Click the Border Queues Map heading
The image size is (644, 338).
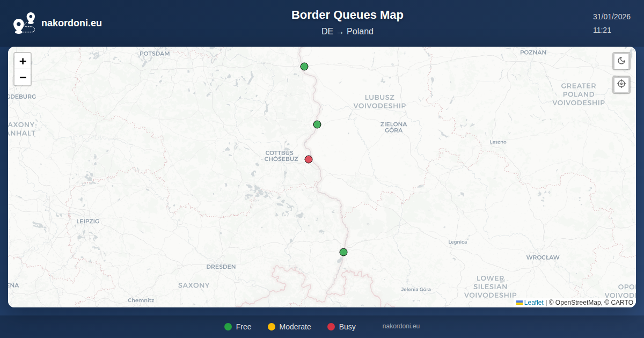(347, 15)
